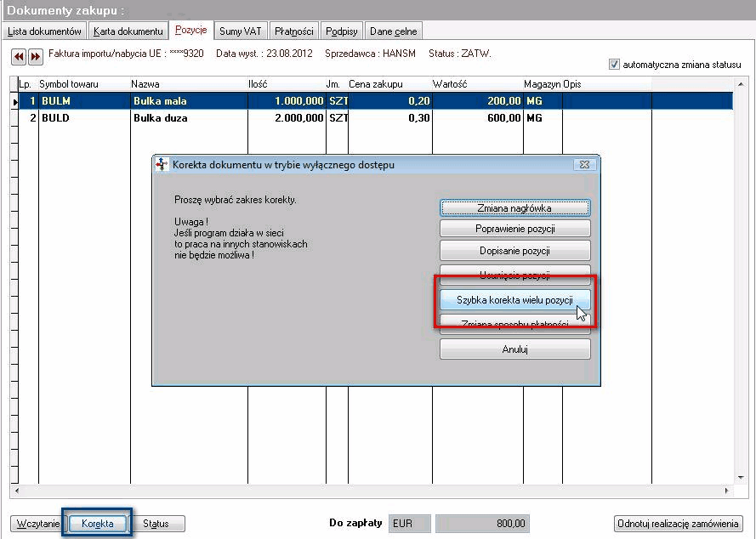The height and width of the screenshot is (539, 756).
Task: Click the Korekta button at bottom
Action: click(98, 524)
